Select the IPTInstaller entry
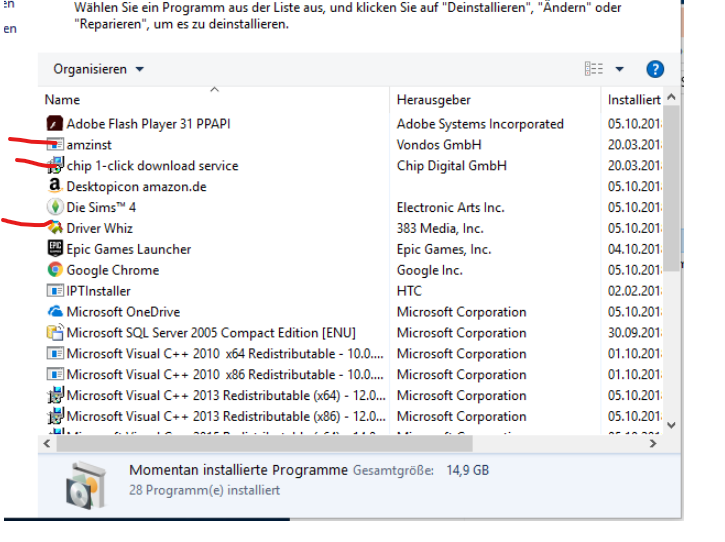 click(98, 291)
